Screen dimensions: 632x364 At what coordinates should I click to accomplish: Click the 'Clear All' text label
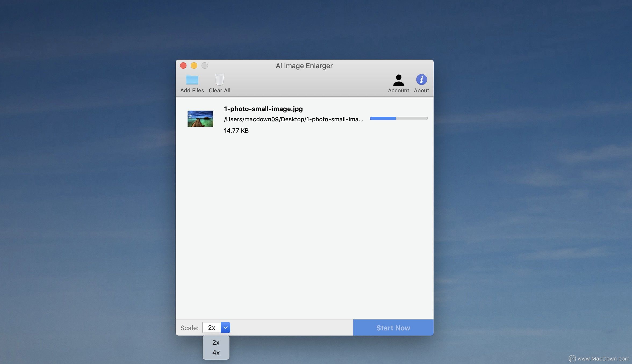(219, 90)
